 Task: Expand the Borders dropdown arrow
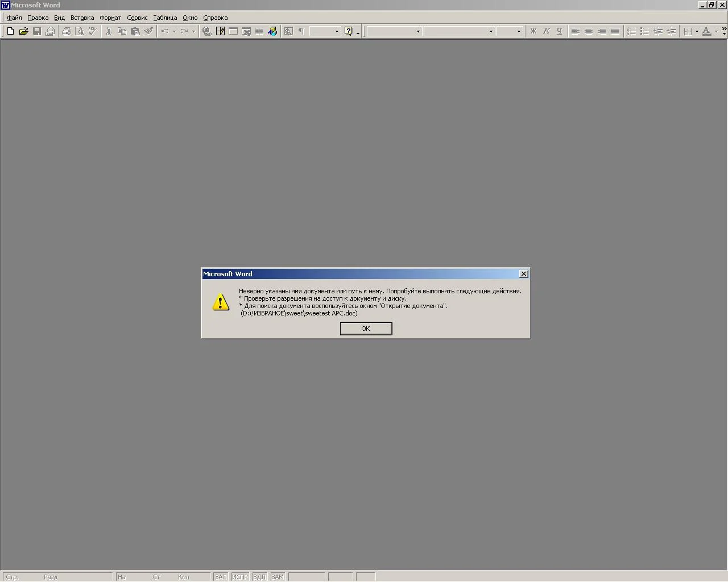(x=697, y=31)
